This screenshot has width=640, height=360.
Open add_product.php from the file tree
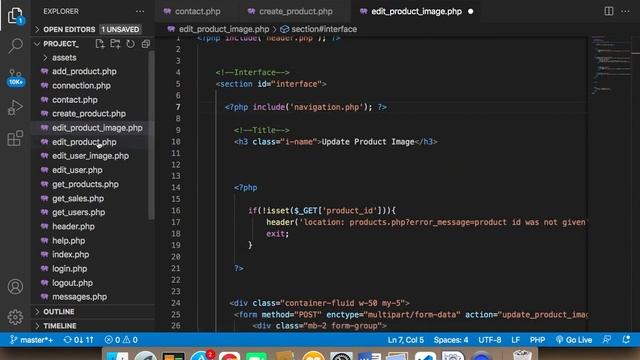coord(84,71)
